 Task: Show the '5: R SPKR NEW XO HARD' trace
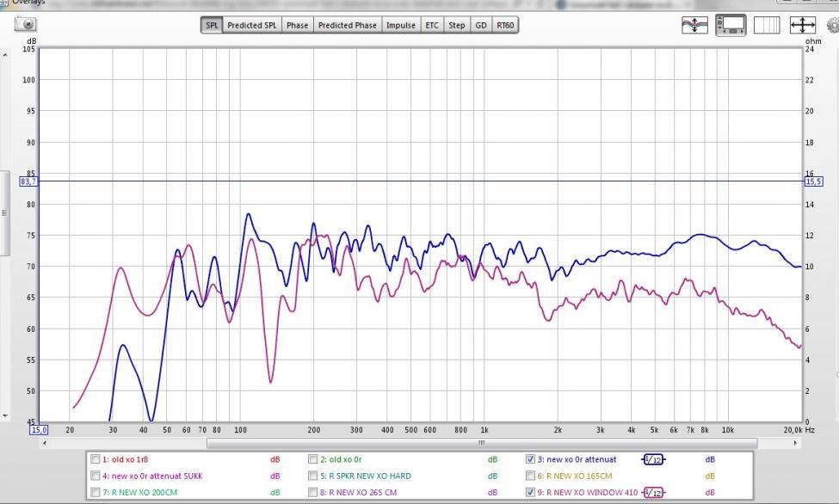313,476
